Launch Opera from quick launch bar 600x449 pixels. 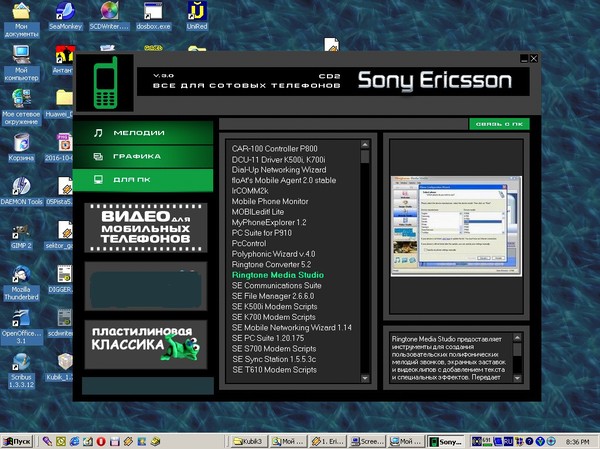tap(101, 441)
